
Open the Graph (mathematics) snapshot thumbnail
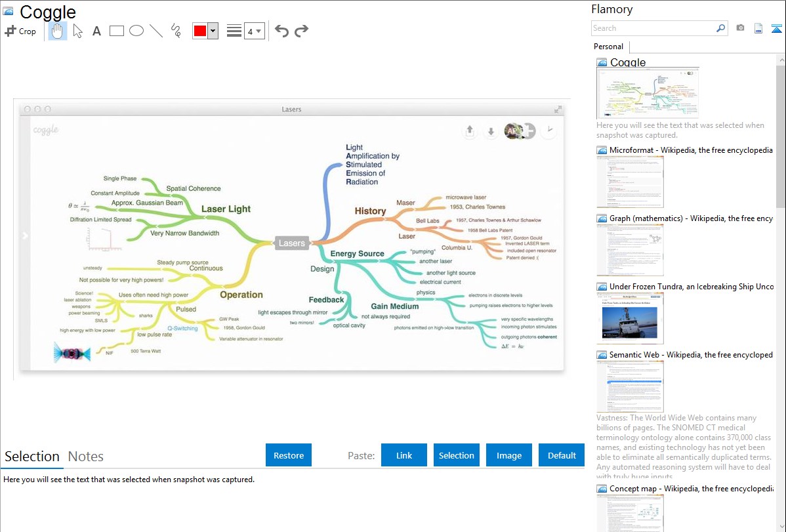tap(630, 250)
